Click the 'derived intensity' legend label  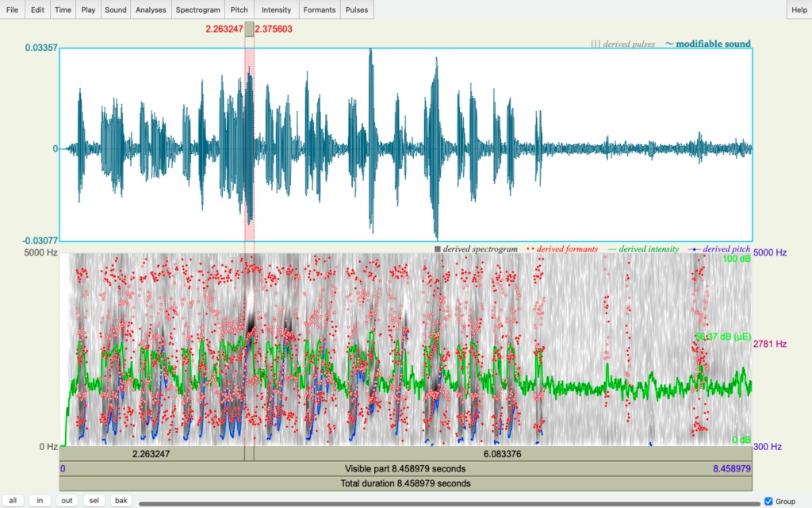click(x=649, y=248)
